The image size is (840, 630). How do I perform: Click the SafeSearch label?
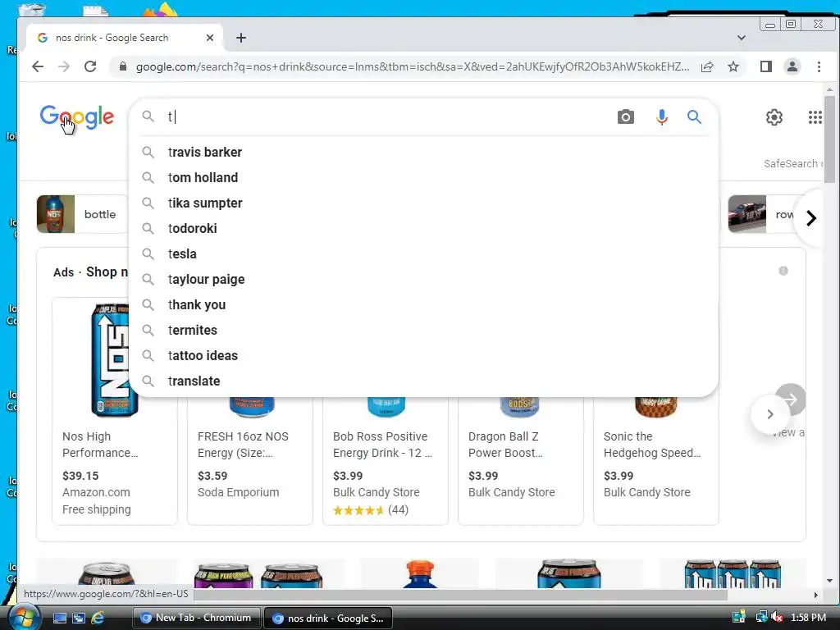[791, 163]
